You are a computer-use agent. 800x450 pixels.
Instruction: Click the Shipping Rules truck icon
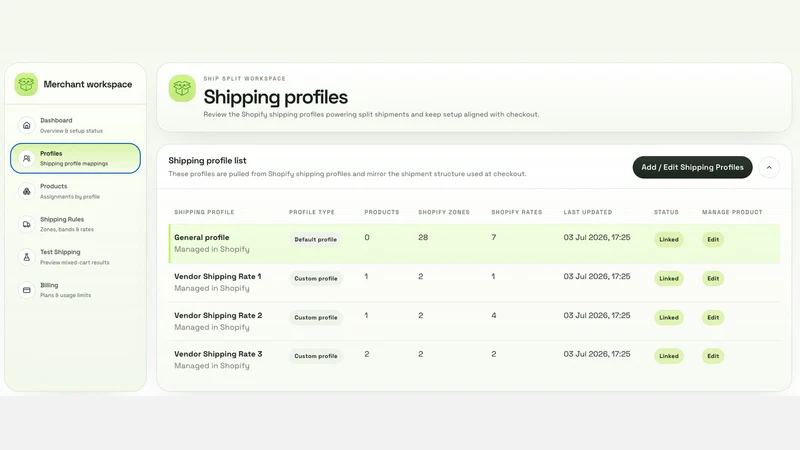(27, 224)
